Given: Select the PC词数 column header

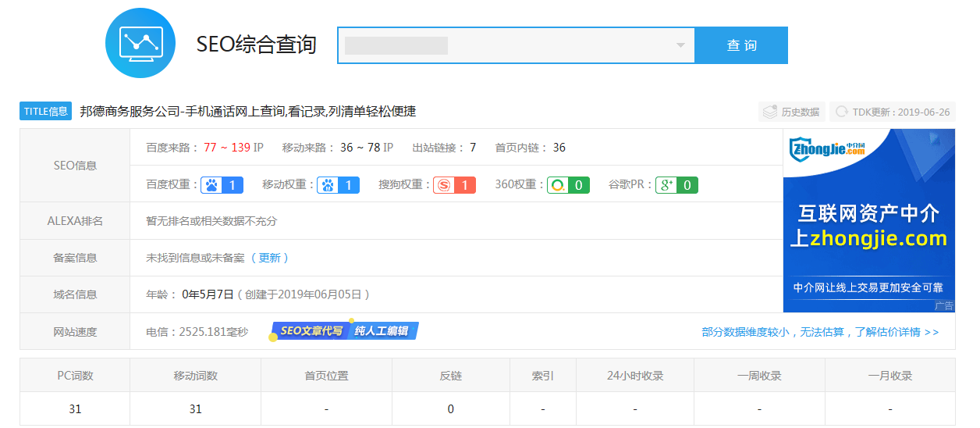Looking at the screenshot, I should pyautogui.click(x=75, y=376).
